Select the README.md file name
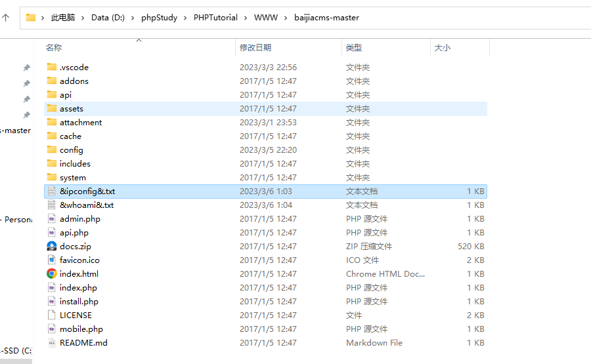Image resolution: width=591 pixels, height=364 pixels. coord(83,342)
